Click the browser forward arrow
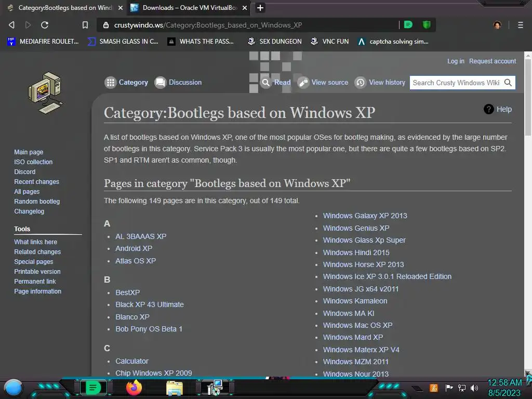Viewport: 532px width, 399px height. coord(28,25)
